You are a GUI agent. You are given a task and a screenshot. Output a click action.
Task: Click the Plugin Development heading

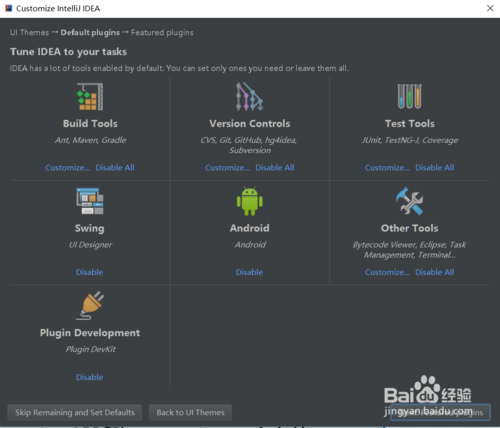click(x=90, y=333)
